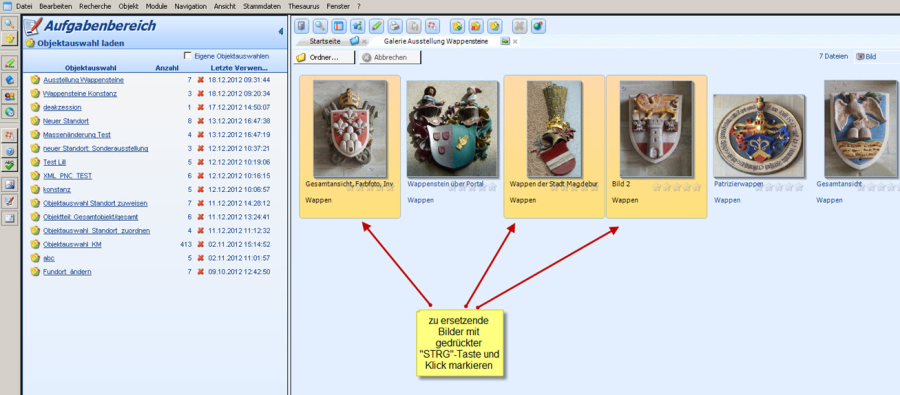The image size is (900, 395).
Task: Collapse the Aufgabenbereich panel with the arrow
Action: [281, 31]
